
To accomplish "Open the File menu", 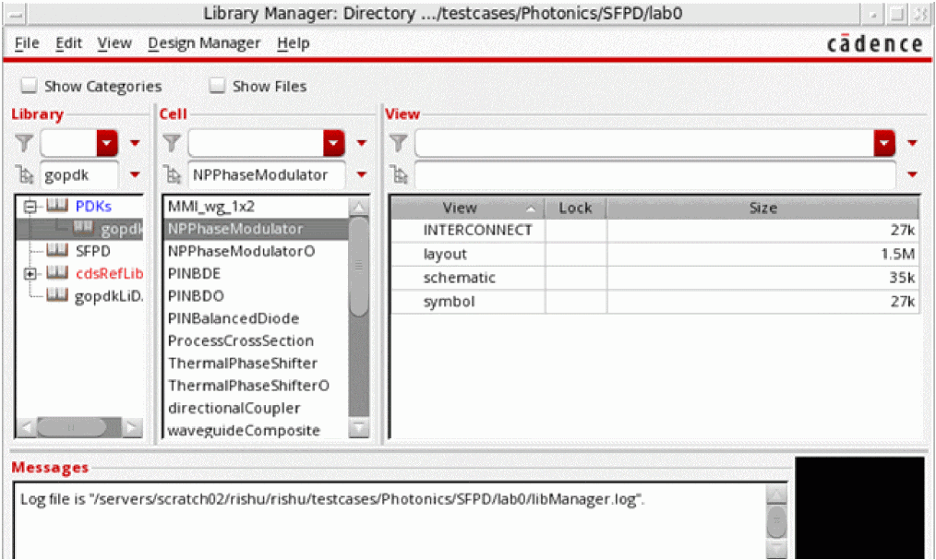I will point(27,43).
